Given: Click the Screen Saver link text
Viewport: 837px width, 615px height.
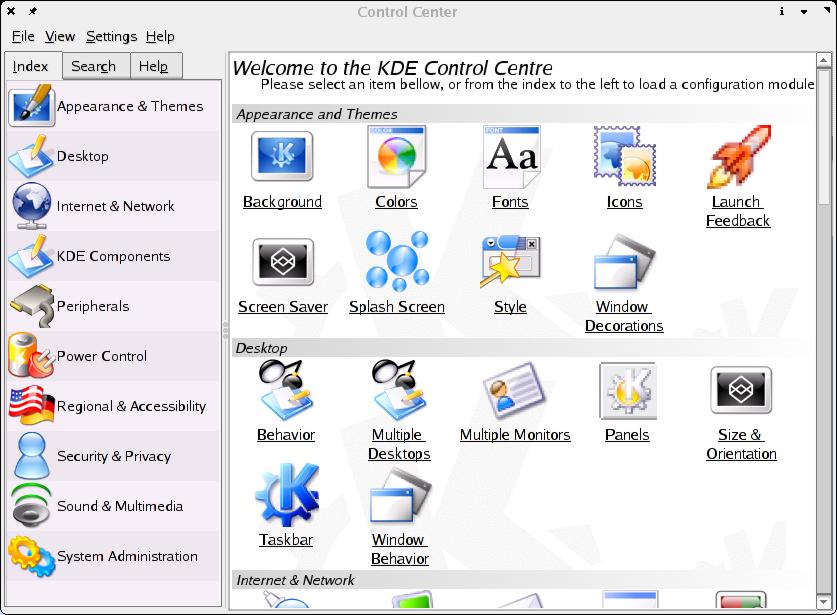Looking at the screenshot, I should click(x=283, y=307).
